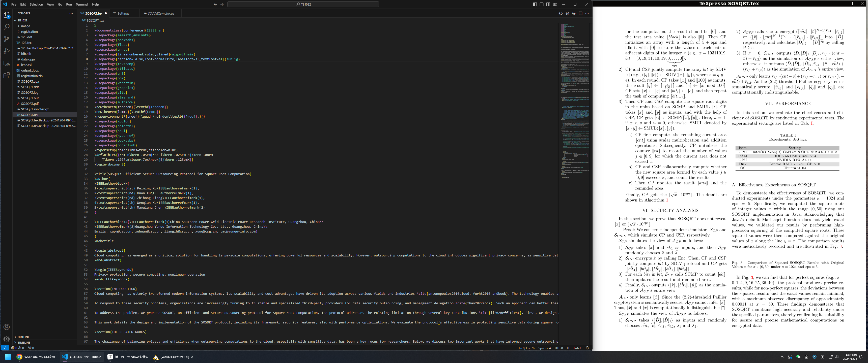Click the ports forwarded status item
Viewport: 868px width, 363px height.
coord(31,348)
